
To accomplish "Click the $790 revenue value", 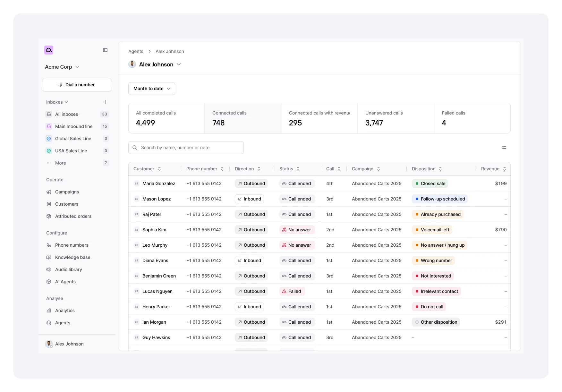I will pyautogui.click(x=501, y=230).
